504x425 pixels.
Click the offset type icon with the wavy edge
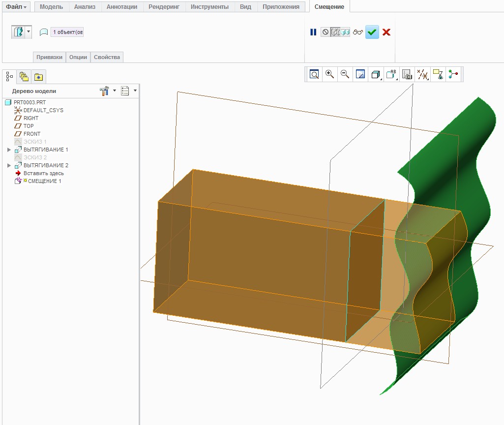[x=18, y=32]
